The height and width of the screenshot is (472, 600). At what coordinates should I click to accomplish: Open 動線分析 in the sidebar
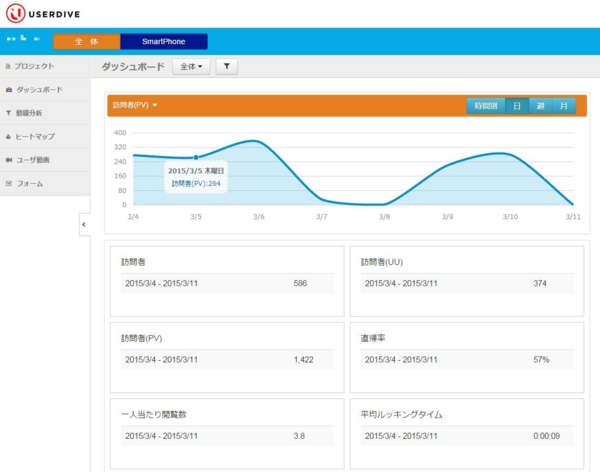(x=45, y=113)
